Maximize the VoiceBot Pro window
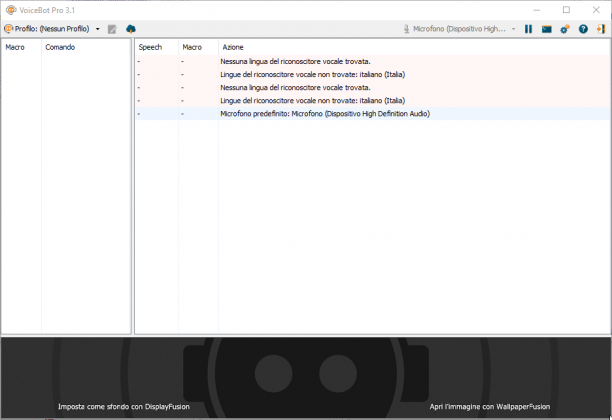The image size is (612, 420). [566, 10]
